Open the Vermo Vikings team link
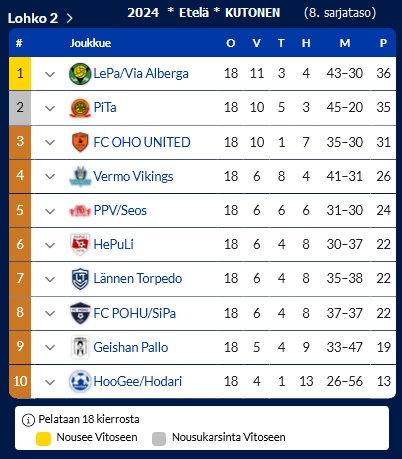 (x=133, y=176)
